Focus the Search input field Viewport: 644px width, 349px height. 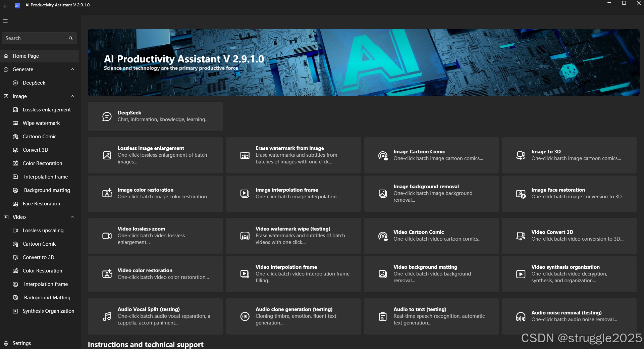(39, 38)
